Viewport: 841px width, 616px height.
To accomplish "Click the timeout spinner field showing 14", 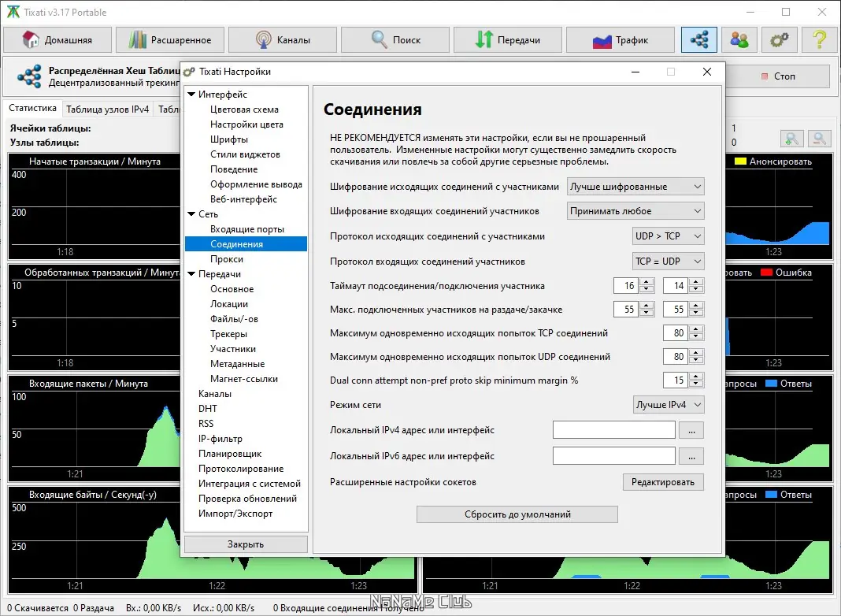I will (676, 286).
